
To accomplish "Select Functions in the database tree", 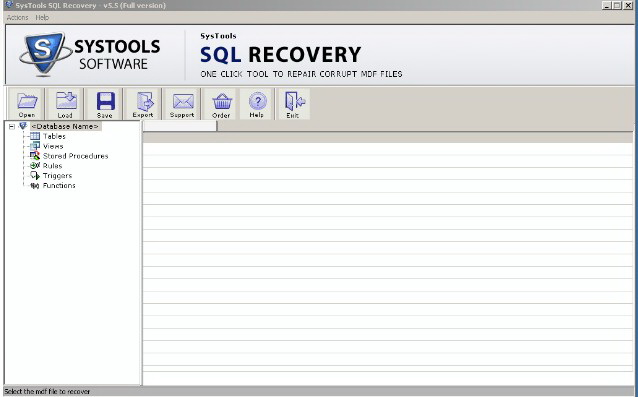I will coord(59,185).
